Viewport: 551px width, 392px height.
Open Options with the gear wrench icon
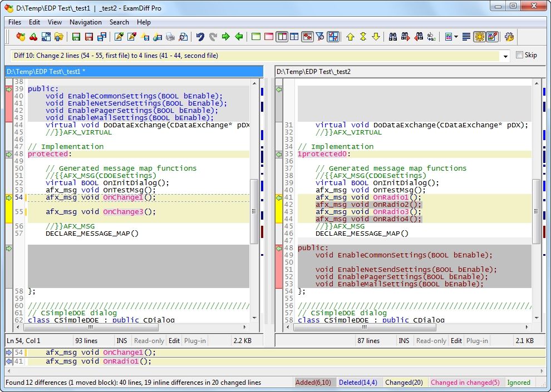tap(509, 37)
